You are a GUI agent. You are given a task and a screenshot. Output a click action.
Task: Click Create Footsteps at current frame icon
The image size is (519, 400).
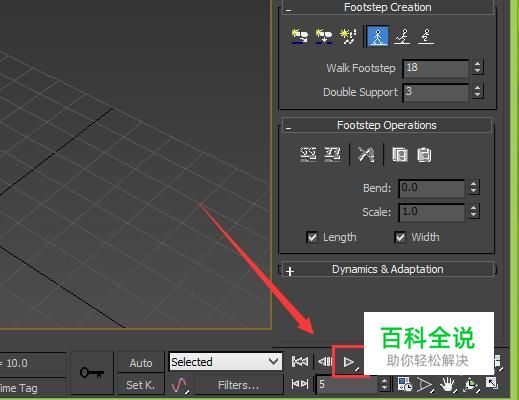[x=324, y=36]
